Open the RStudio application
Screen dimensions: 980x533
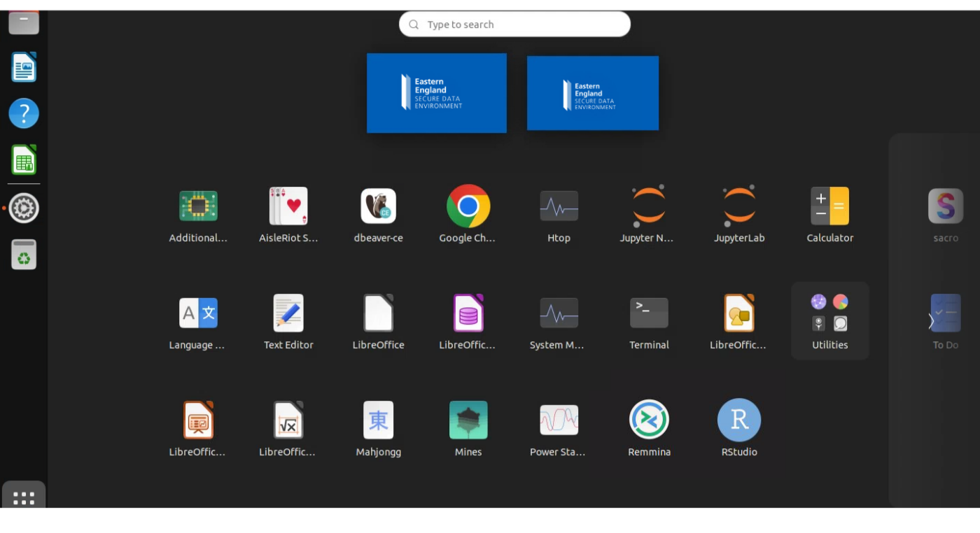click(739, 420)
